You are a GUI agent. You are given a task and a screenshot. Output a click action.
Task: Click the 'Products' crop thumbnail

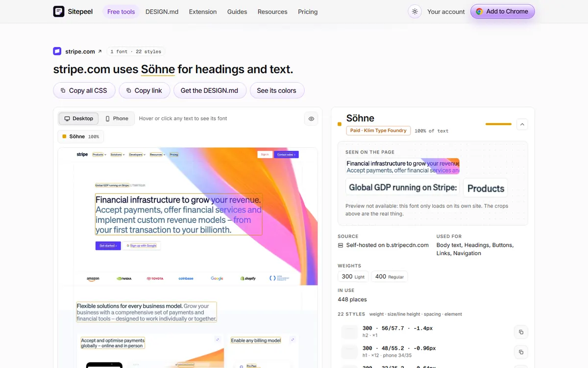click(x=486, y=188)
